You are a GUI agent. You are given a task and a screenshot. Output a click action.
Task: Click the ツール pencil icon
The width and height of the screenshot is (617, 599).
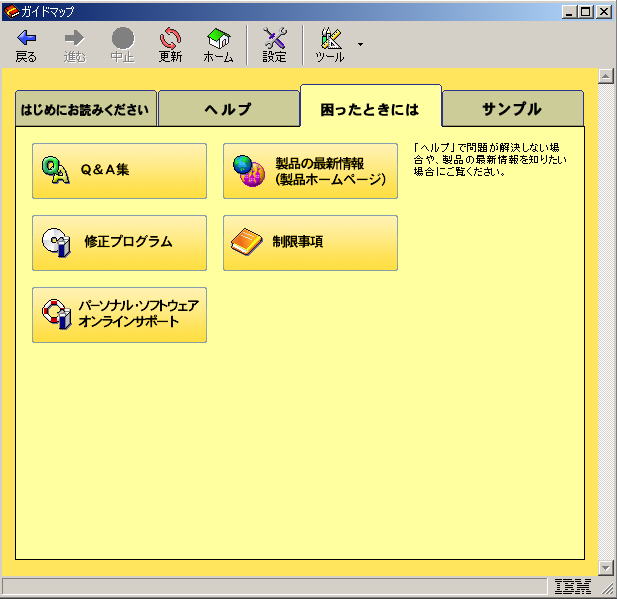point(330,38)
